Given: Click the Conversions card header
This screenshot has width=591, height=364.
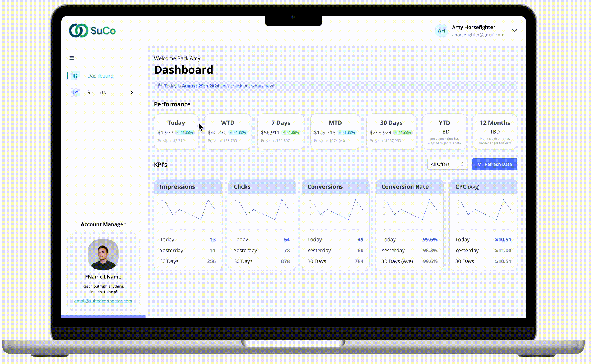Looking at the screenshot, I should (x=335, y=187).
